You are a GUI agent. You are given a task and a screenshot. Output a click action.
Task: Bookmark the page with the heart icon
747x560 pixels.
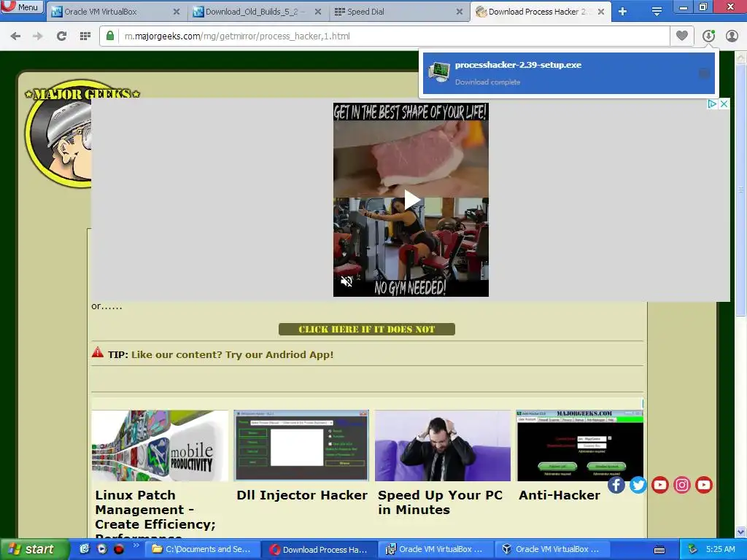pyautogui.click(x=682, y=36)
